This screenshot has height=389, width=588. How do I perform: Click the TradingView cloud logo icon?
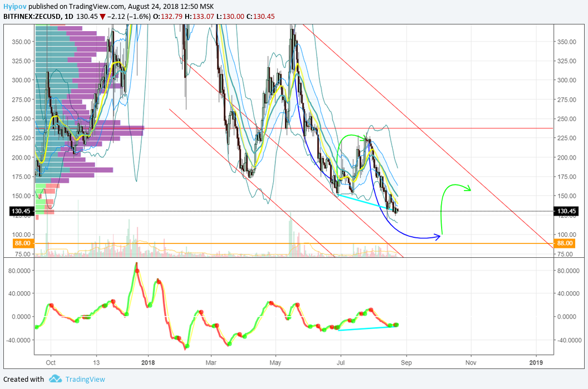pos(55,379)
